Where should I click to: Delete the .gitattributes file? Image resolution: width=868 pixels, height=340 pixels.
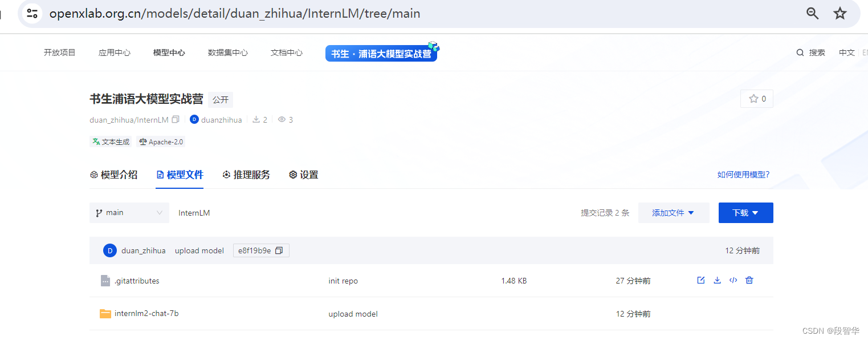coord(749,280)
